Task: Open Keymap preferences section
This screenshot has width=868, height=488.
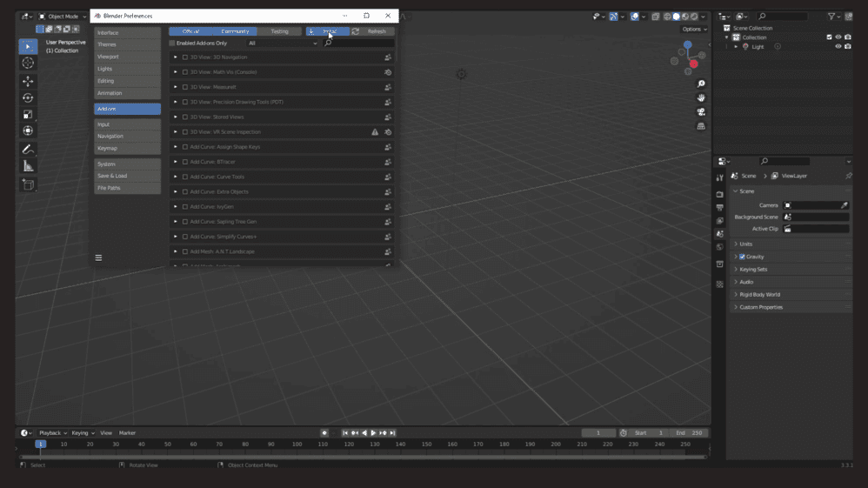Action: point(127,149)
